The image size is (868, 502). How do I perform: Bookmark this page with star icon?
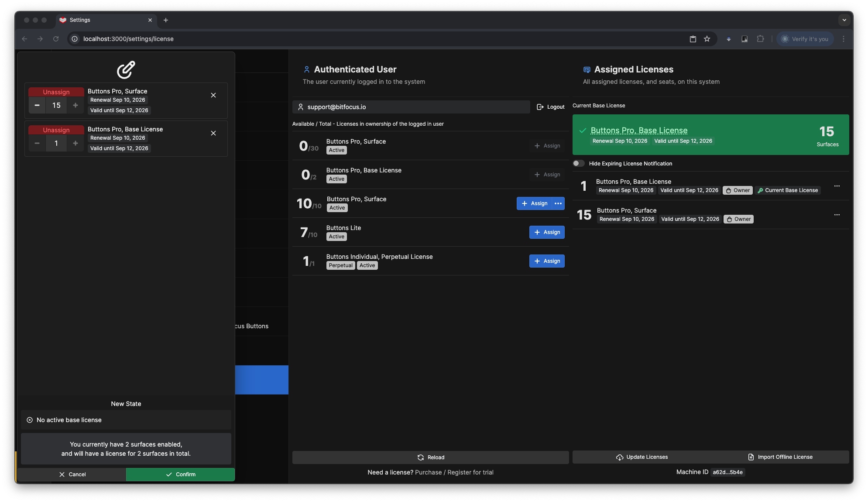(x=707, y=39)
